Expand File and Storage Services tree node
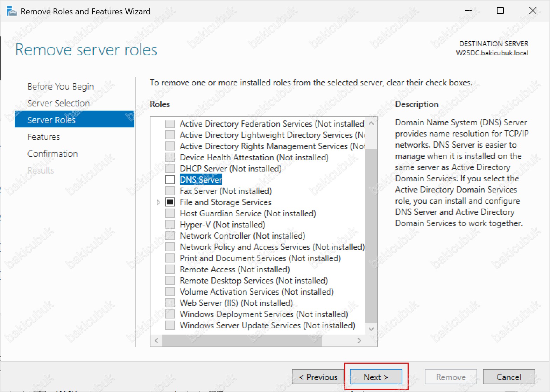Viewport: 550px width, 392px height. [158, 202]
